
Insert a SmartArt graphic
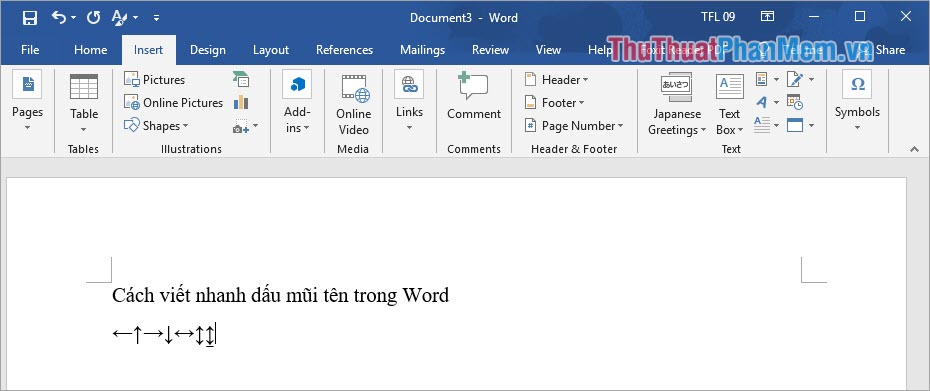[x=241, y=79]
